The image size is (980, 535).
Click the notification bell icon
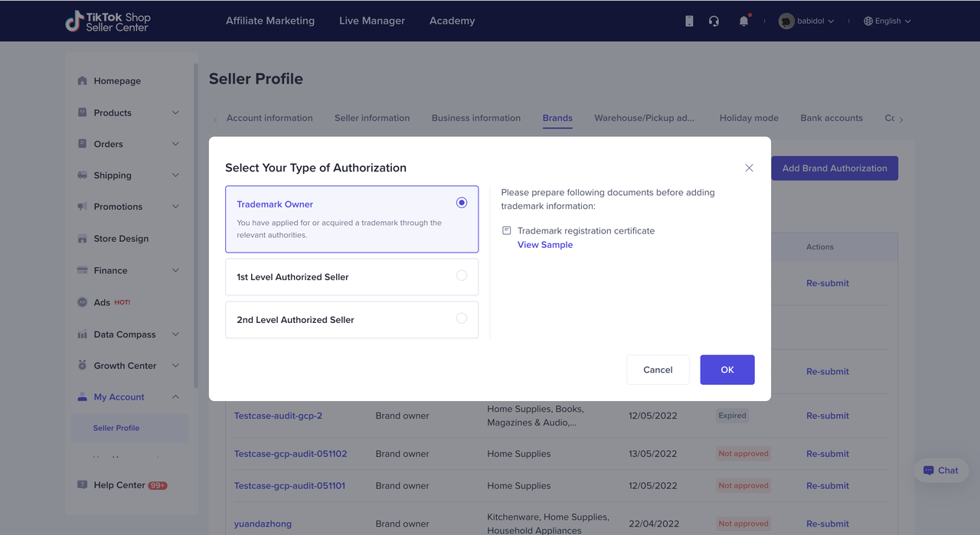(743, 21)
